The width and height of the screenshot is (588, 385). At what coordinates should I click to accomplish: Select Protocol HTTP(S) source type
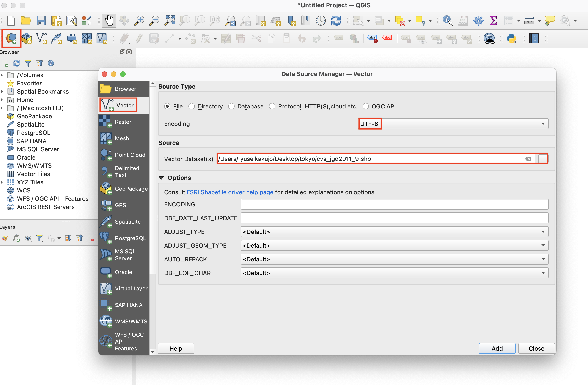(x=272, y=106)
